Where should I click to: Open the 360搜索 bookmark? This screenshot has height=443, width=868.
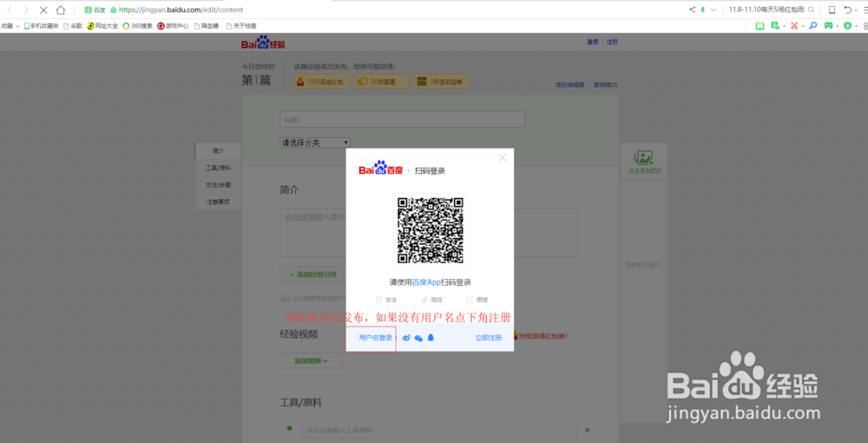138,26
